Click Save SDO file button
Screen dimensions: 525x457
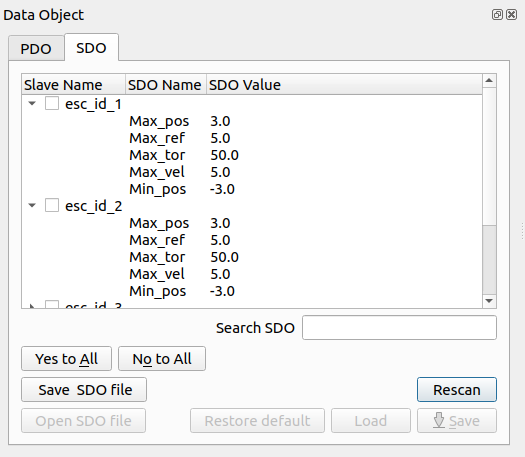pos(84,390)
